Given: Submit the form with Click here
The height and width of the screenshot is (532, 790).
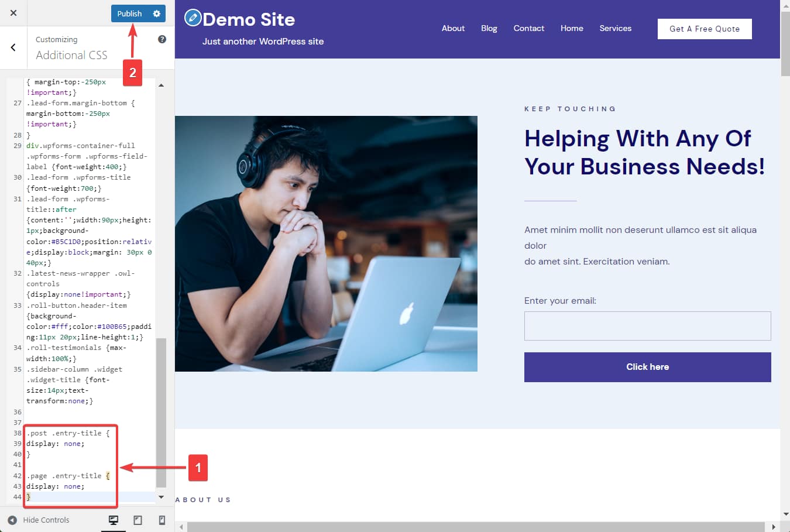Looking at the screenshot, I should tap(647, 367).
